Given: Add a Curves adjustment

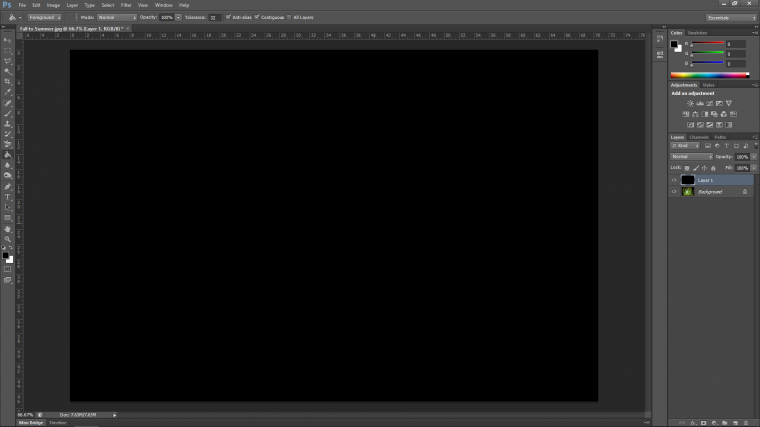Looking at the screenshot, I should (x=710, y=103).
